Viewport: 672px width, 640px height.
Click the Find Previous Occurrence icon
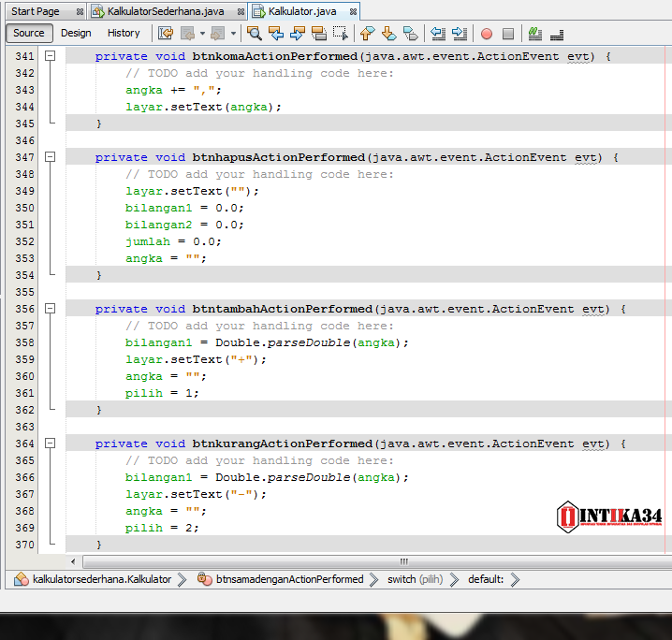coord(276,33)
